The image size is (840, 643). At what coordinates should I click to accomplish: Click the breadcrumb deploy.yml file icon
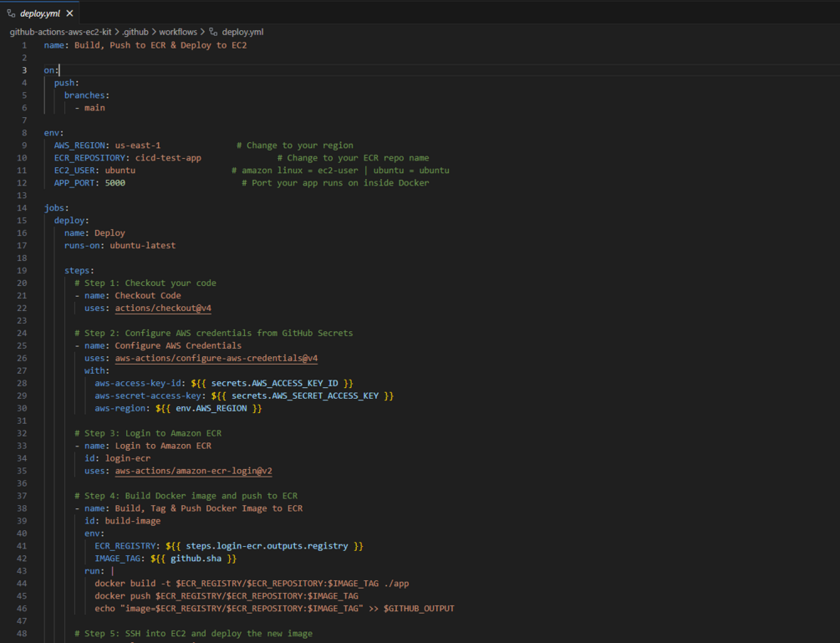(213, 32)
